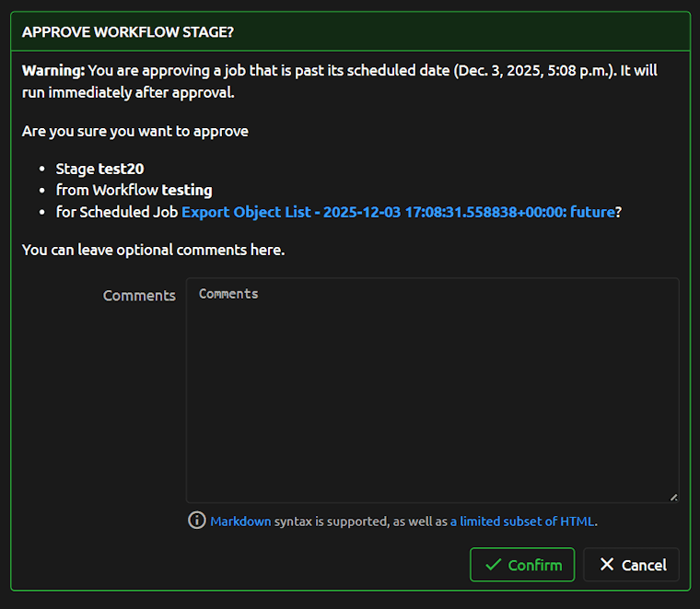Click the 'Are you sure' question text

tap(134, 131)
